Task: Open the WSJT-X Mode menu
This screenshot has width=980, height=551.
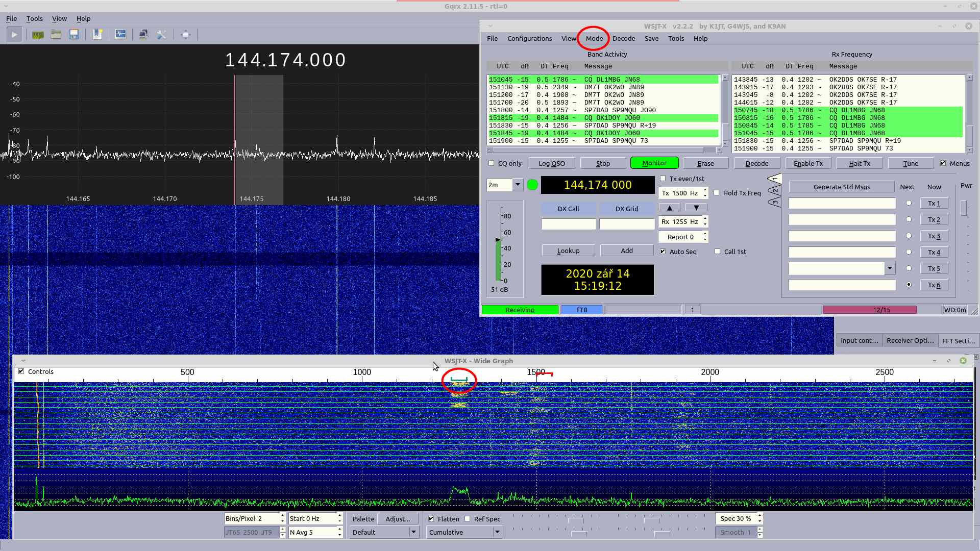Action: pos(594,38)
